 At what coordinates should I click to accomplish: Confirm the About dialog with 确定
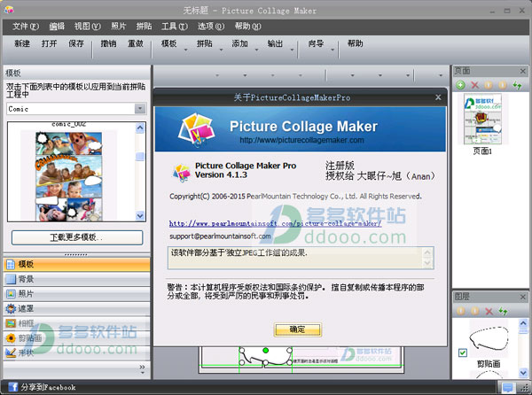point(297,329)
